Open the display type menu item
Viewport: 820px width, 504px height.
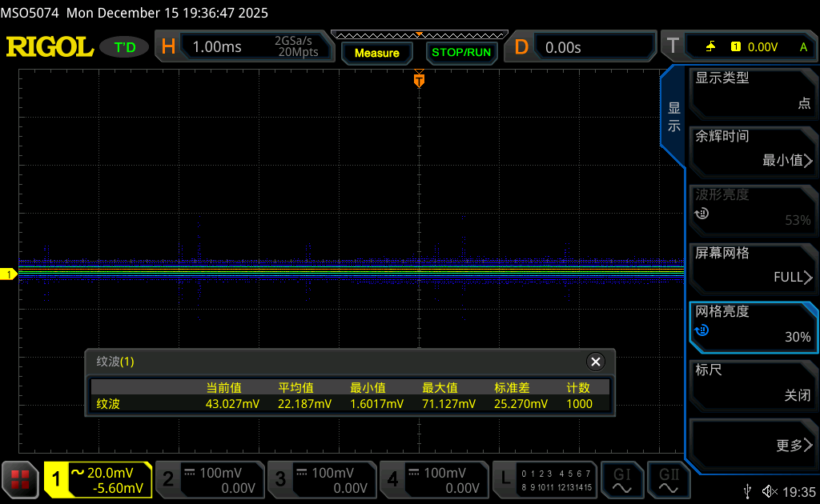pyautogui.click(x=753, y=90)
